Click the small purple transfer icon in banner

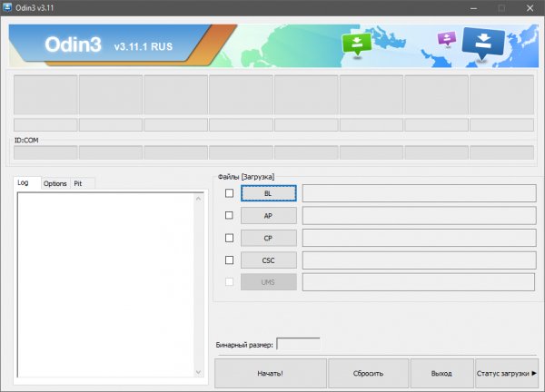tap(447, 38)
